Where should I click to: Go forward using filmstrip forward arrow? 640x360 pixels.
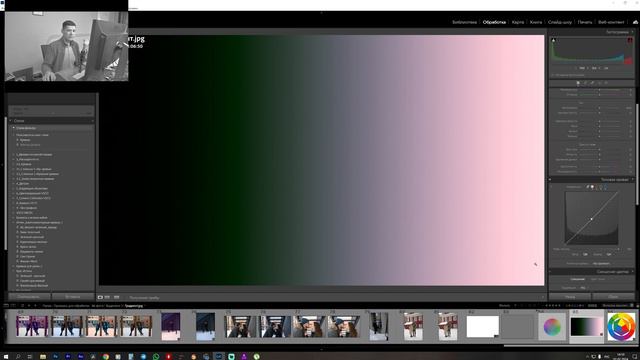pyautogui.click(x=35, y=305)
